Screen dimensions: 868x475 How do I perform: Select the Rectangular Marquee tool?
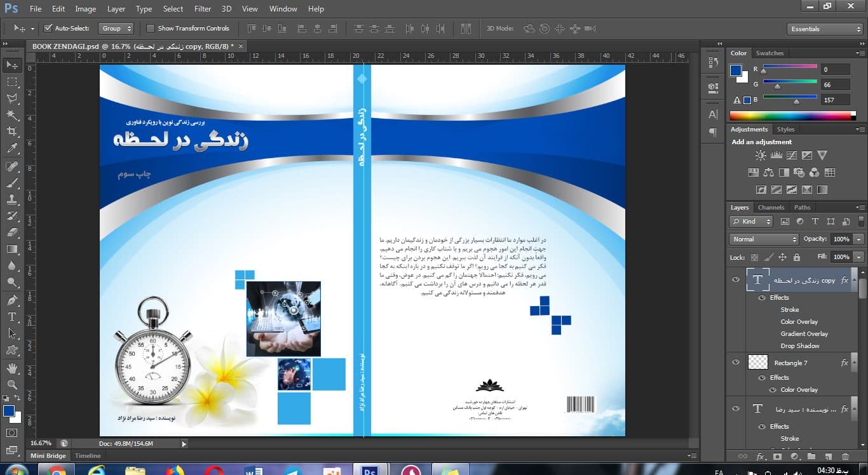tap(12, 82)
